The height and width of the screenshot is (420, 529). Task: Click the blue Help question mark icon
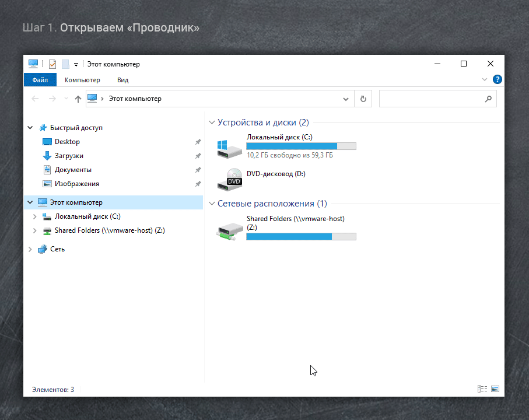(x=497, y=80)
